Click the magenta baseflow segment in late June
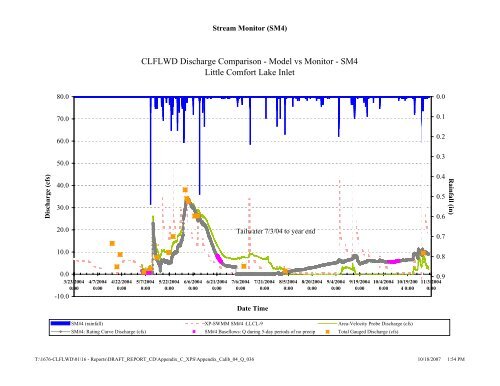The height and width of the screenshot is (386, 500). [219, 259]
